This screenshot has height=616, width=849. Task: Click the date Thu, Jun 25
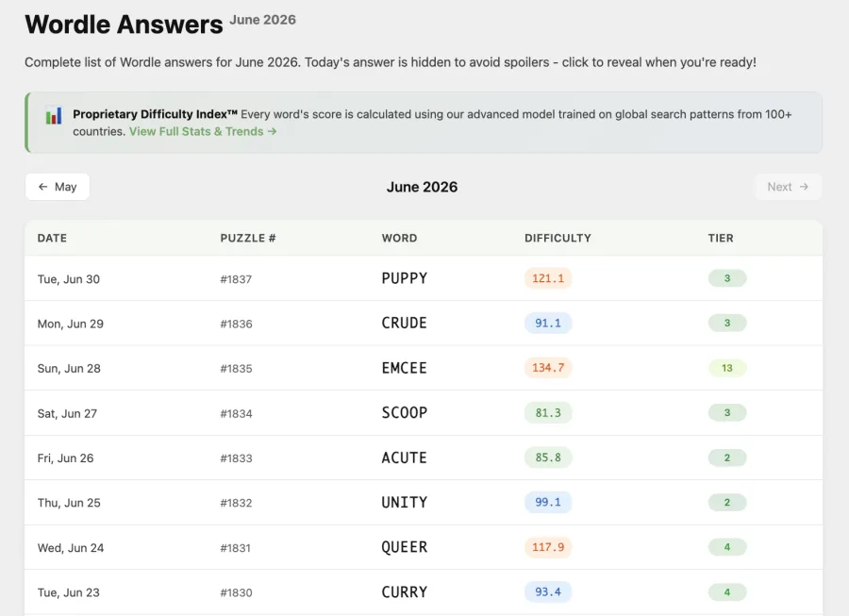[69, 503]
